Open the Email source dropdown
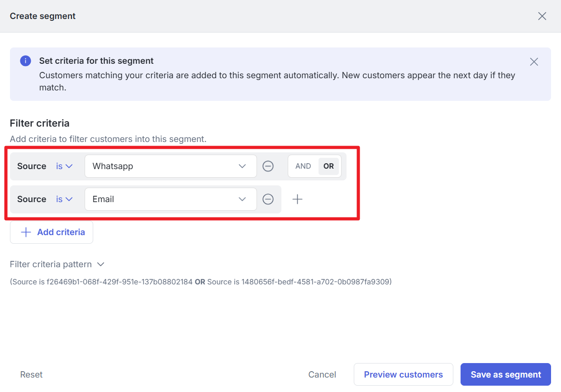561x392 pixels. (x=171, y=199)
